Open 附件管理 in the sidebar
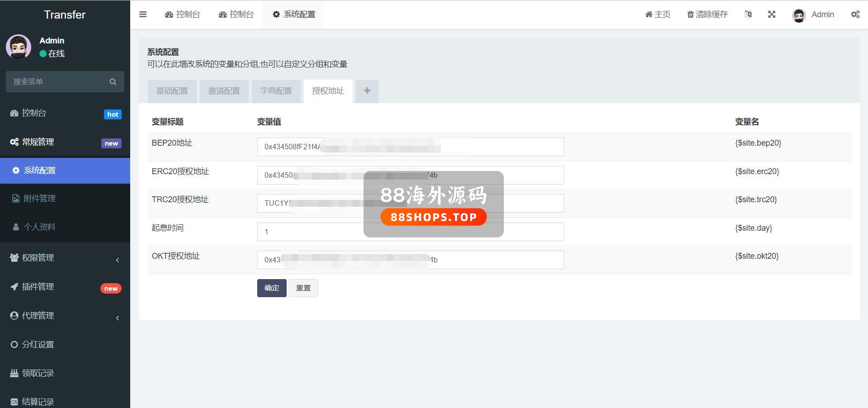868x408 pixels. pos(39,199)
